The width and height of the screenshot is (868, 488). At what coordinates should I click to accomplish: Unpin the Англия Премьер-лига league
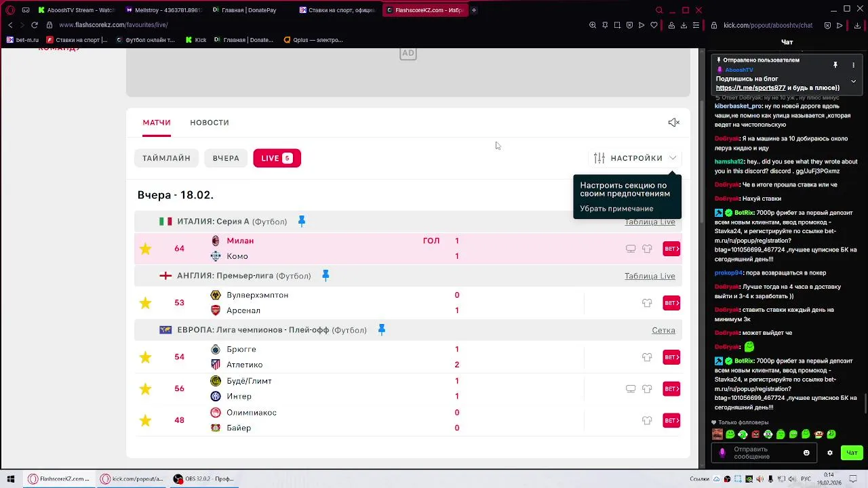[325, 276]
